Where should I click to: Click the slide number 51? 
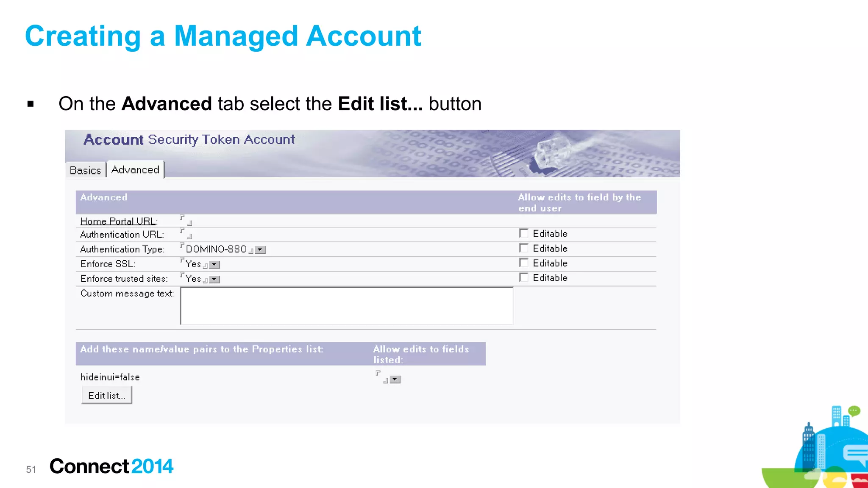tap(31, 469)
